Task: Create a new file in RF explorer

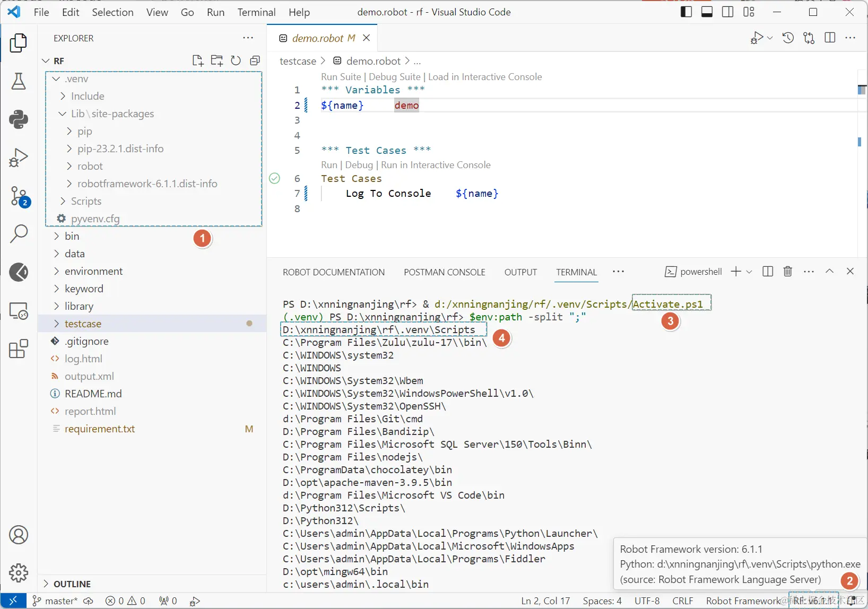Action: [x=198, y=60]
